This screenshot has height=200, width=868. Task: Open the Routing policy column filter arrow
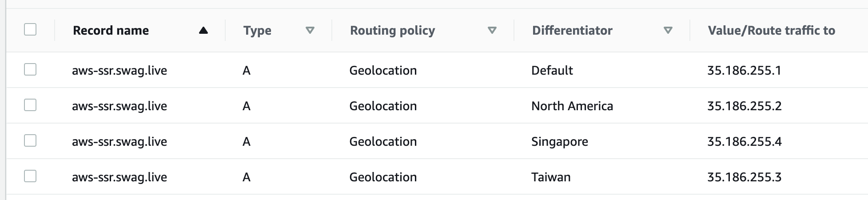coord(492,30)
